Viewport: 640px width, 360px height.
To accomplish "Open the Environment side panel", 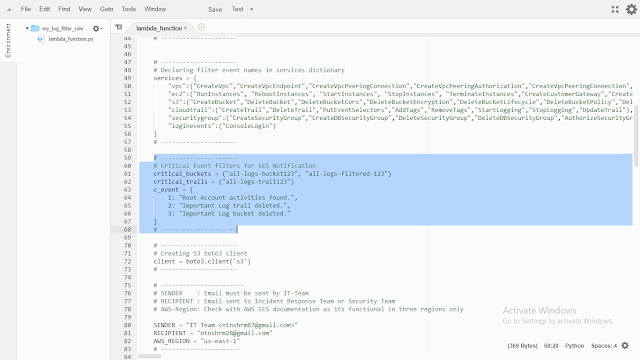I will (x=8, y=40).
